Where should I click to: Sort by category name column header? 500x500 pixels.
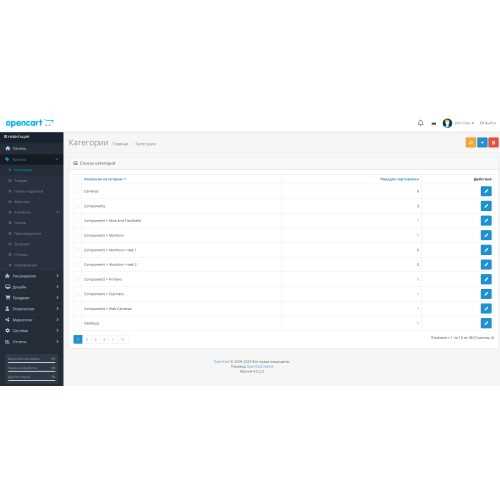(x=105, y=179)
